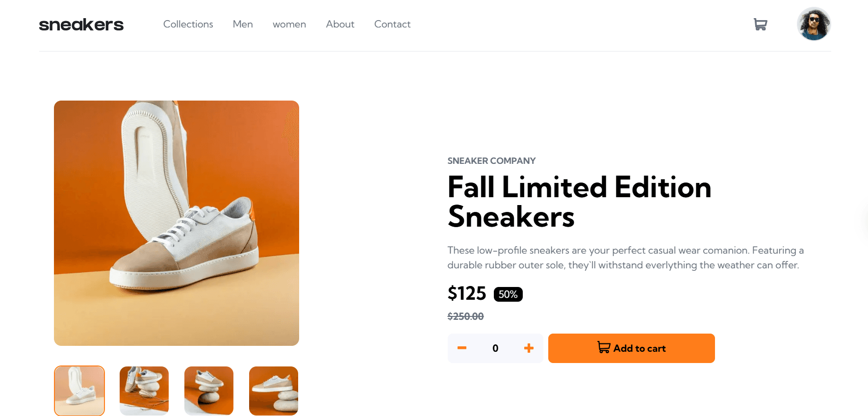The width and height of the screenshot is (868, 416).
Task: Visit the Contact page
Action: click(392, 24)
